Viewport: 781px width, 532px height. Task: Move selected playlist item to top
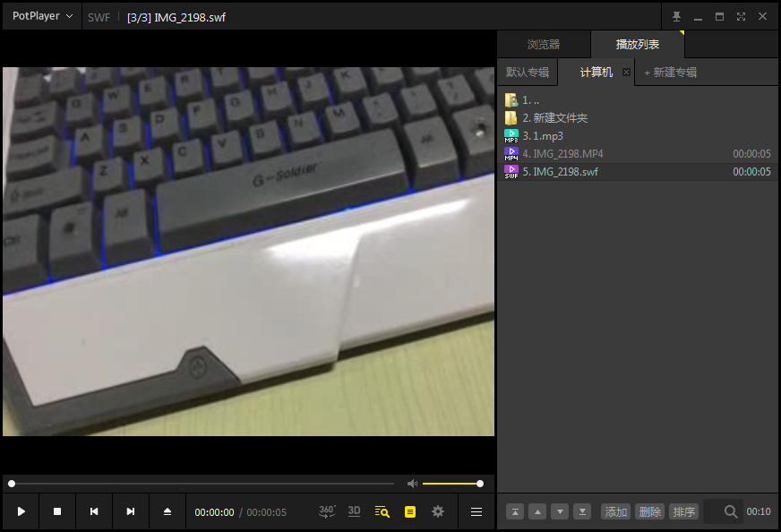click(x=515, y=511)
